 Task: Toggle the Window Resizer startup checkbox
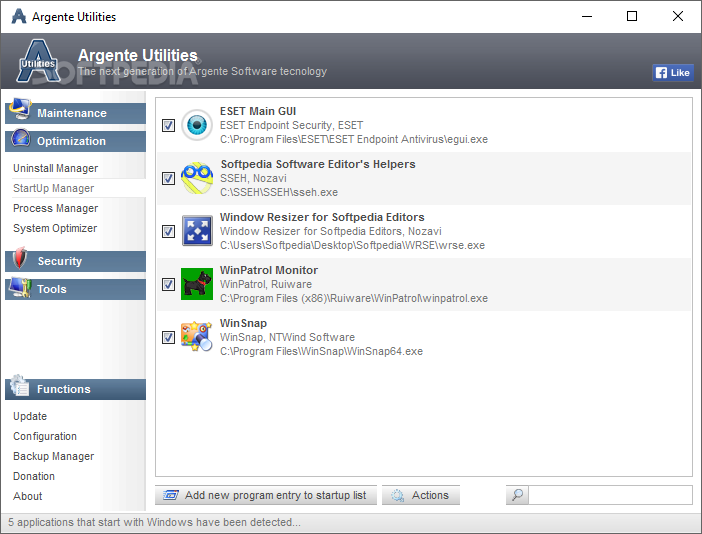[x=168, y=231]
